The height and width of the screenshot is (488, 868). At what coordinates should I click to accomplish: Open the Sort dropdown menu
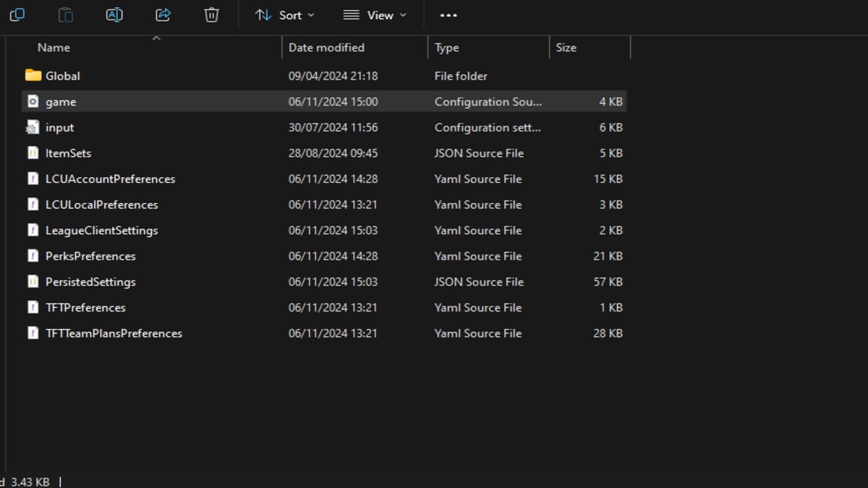[285, 15]
